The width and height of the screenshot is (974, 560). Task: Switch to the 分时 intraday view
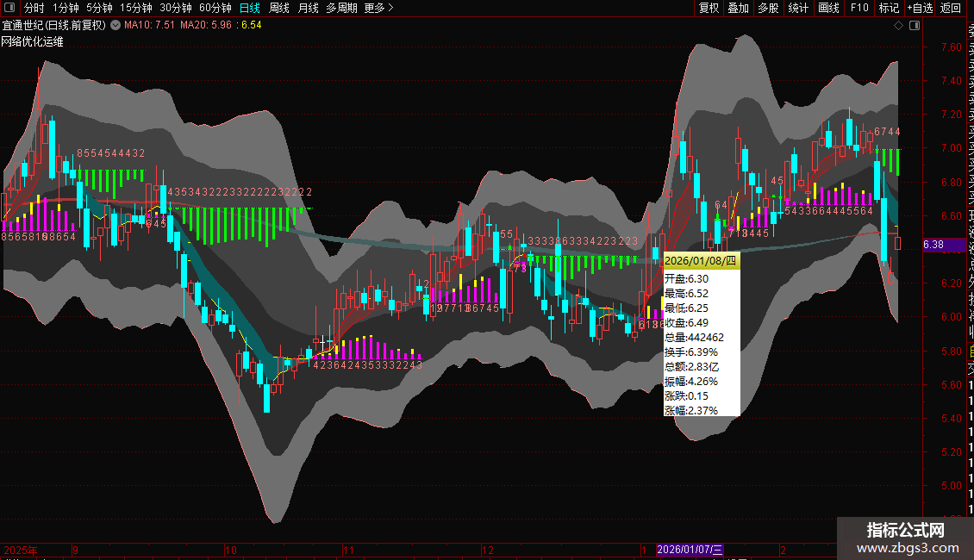(x=34, y=8)
